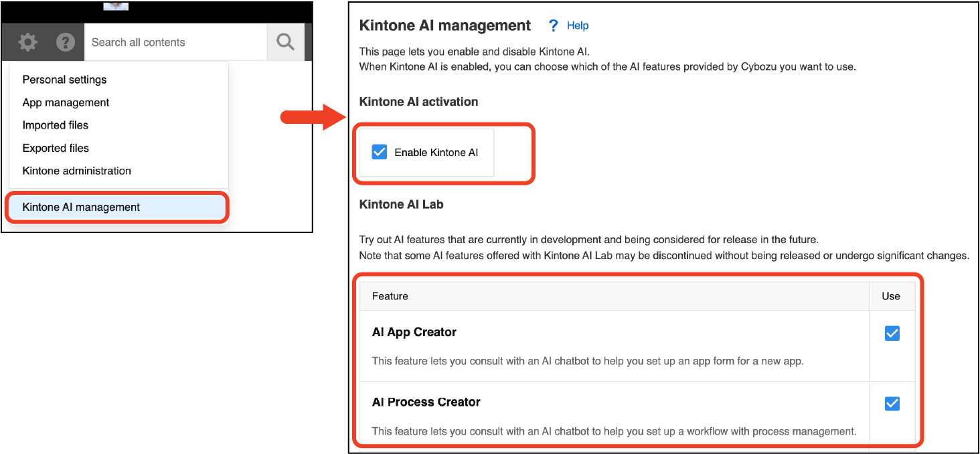Open the gear settings menu
The width and height of the screenshot is (980, 454).
(27, 42)
